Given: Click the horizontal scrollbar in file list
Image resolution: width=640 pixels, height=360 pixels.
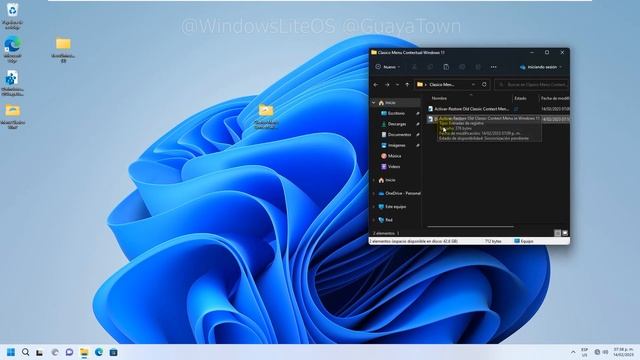Looking at the screenshot, I should [470, 226].
